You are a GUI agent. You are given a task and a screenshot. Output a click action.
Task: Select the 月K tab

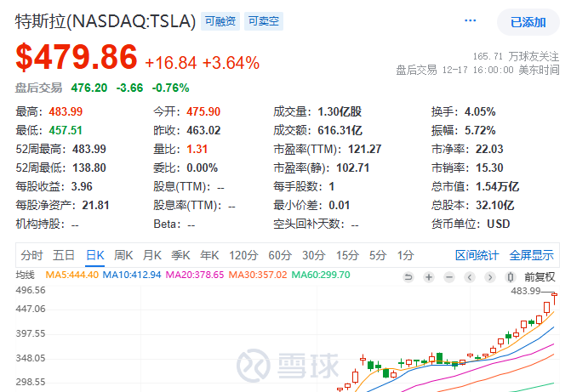click(x=151, y=255)
